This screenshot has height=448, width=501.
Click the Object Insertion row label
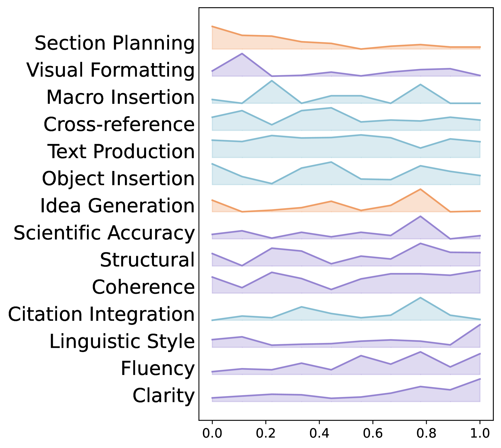(118, 178)
